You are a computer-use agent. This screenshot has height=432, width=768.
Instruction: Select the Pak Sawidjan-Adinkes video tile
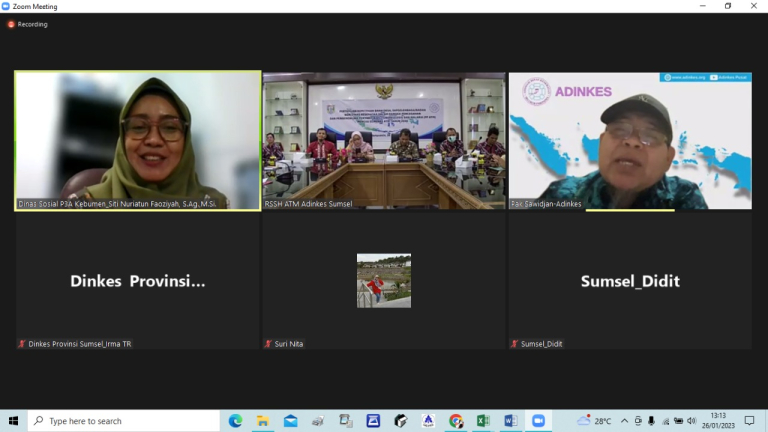coord(630,141)
